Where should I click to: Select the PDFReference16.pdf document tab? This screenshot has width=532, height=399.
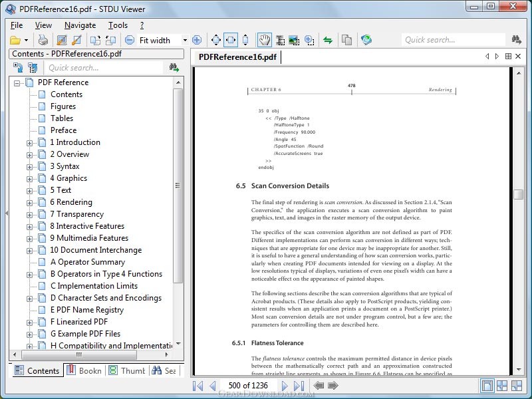(x=237, y=57)
